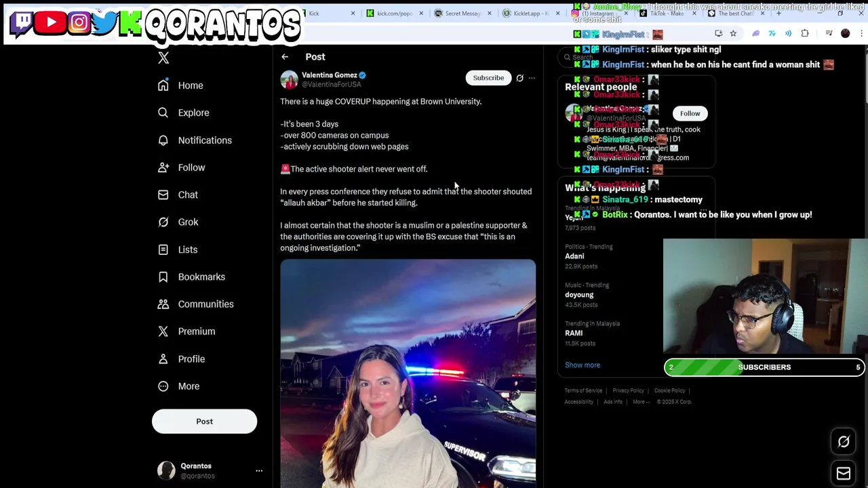Click the X logo above Home
The image size is (868, 488).
point(163,58)
